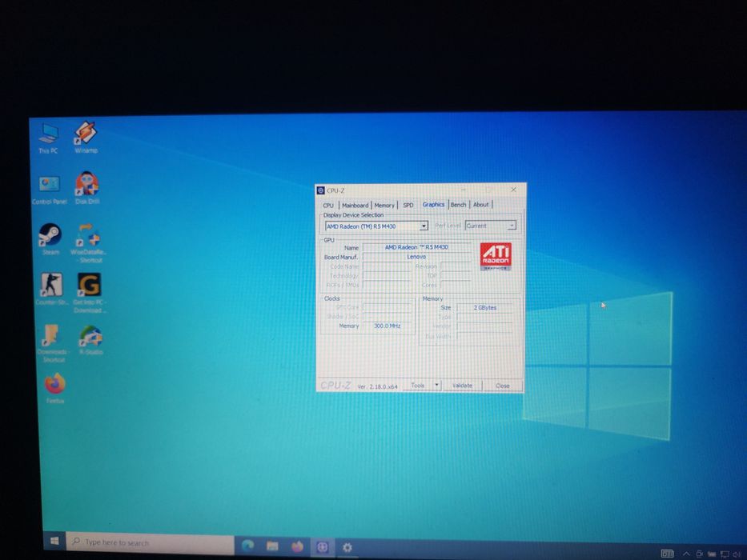Screen dimensions: 747x560
Task: Click the 300.0 MHz memory clock value
Action: pos(387,326)
